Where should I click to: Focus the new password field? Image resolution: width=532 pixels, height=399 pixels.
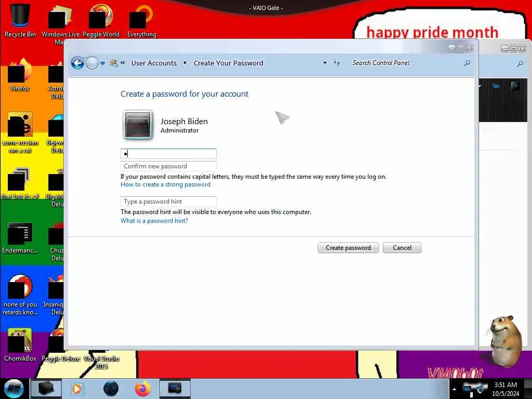[x=168, y=154]
